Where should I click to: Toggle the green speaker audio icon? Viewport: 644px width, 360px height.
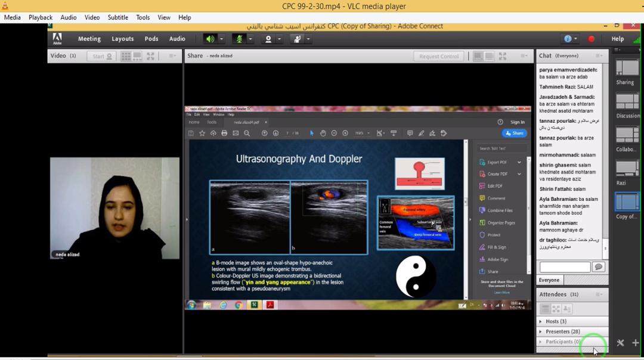pos(210,39)
